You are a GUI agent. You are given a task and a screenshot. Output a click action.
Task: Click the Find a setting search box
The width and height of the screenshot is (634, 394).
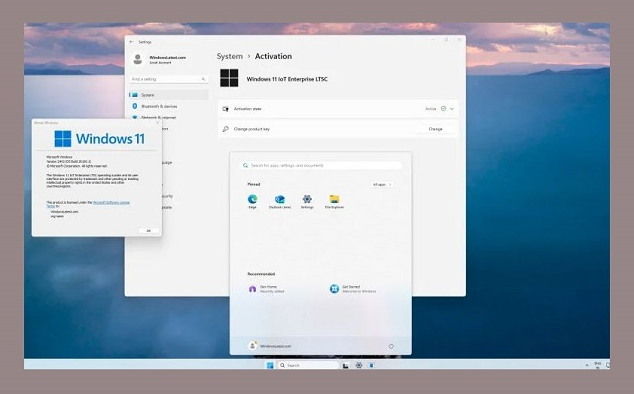point(169,79)
